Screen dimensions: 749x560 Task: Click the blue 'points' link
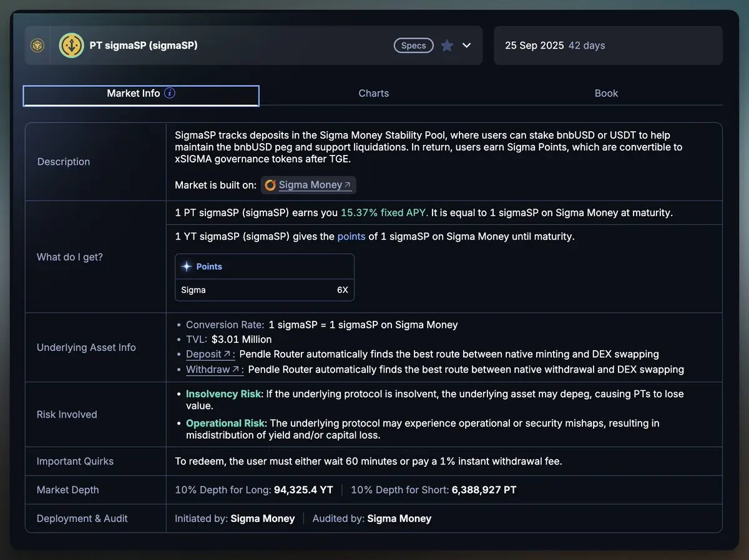[351, 237]
